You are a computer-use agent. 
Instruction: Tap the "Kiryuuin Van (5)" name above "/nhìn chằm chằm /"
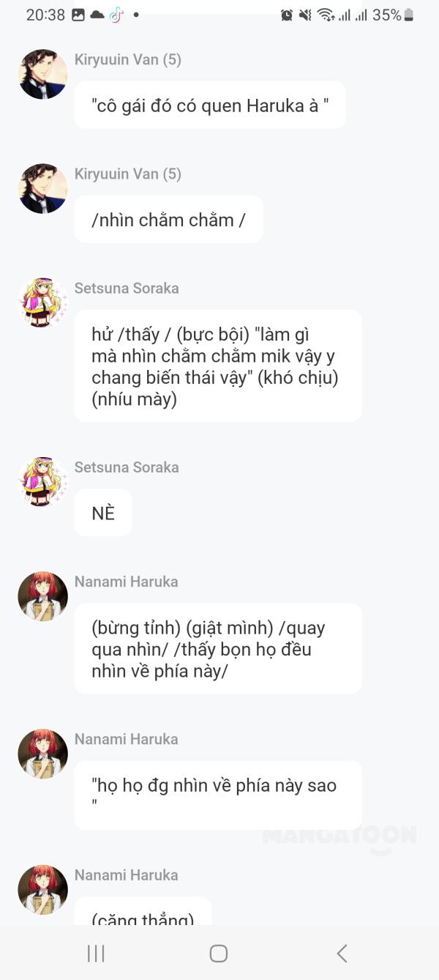tap(128, 174)
